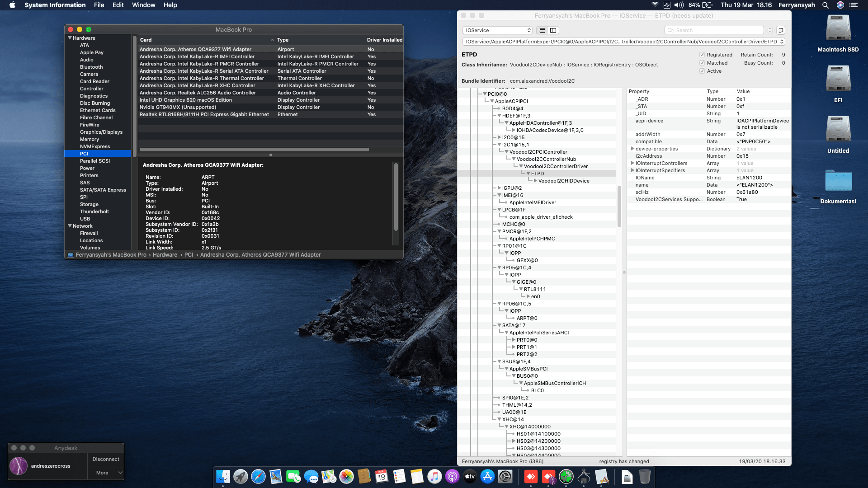Viewport: 868px width, 488px height.
Task: Open Podcasts from the dock
Action: (x=452, y=476)
